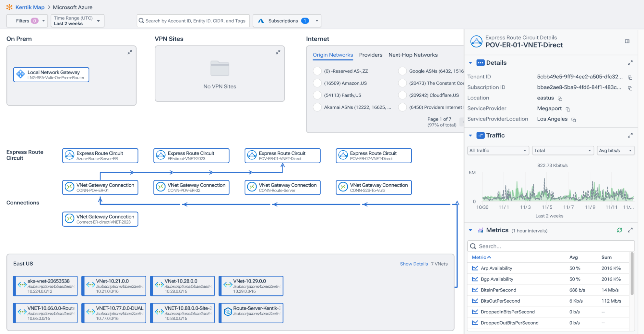Toggle the (20473) The Constant network
Screen dimensions: 644x334
[x=402, y=83]
